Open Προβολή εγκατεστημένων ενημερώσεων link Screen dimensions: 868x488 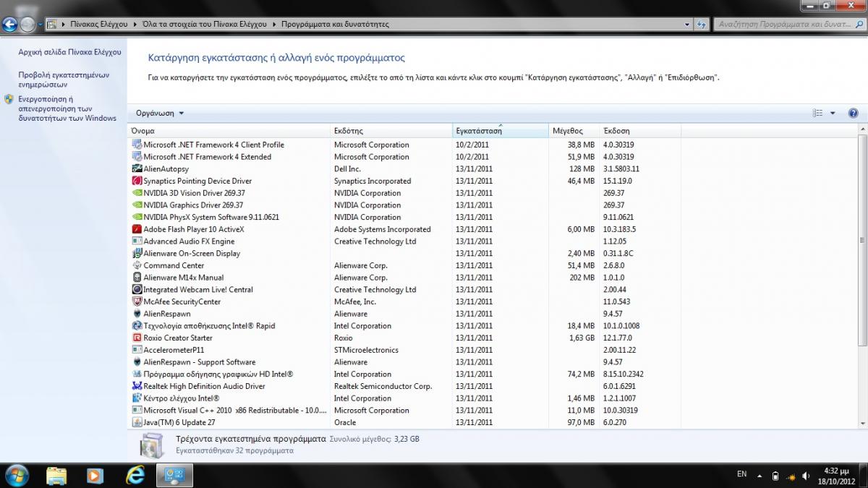(64, 80)
